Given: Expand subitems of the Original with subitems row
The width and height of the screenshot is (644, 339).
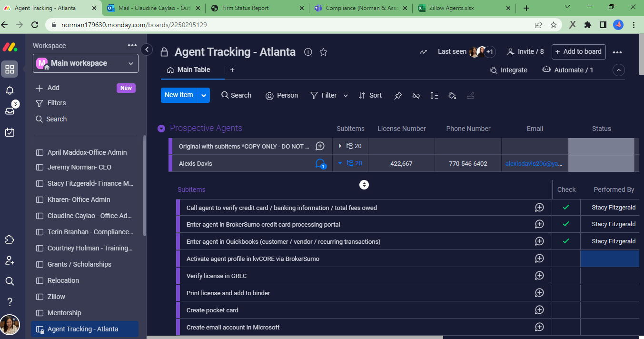Looking at the screenshot, I should pos(340,146).
